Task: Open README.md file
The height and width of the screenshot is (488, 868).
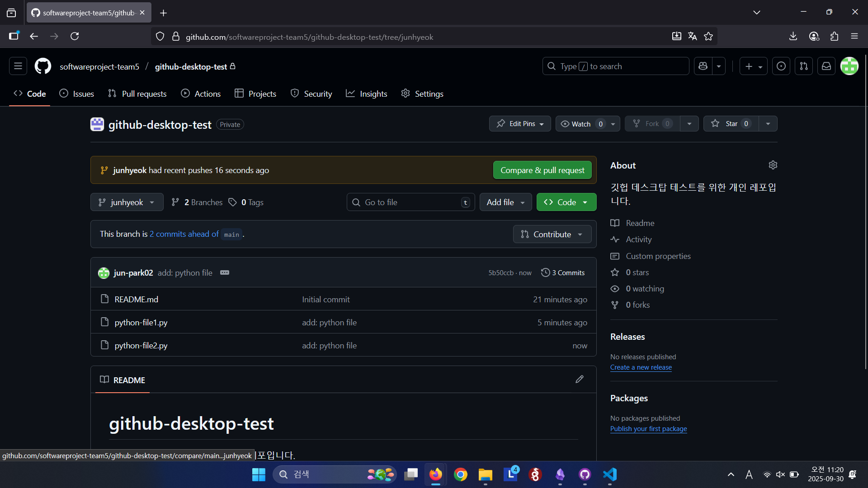Action: tap(137, 300)
